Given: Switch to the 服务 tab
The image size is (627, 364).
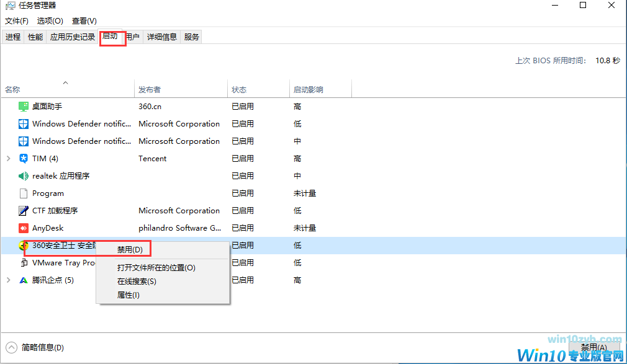Looking at the screenshot, I should click(192, 36).
